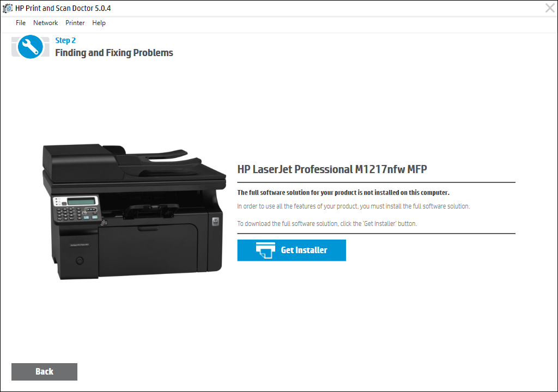Viewport: 558px width, 392px height.
Task: Click the blue wrench Step 2 icon
Action: point(31,47)
